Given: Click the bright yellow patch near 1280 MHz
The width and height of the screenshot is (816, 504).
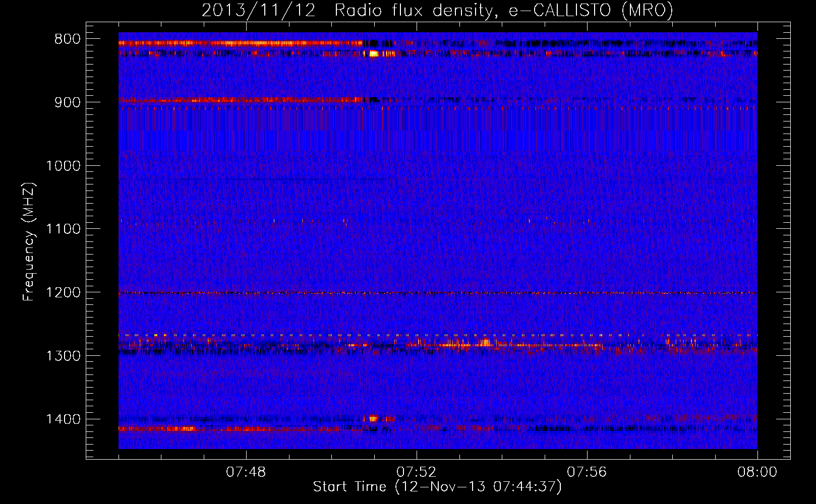Looking at the screenshot, I should 486,343.
